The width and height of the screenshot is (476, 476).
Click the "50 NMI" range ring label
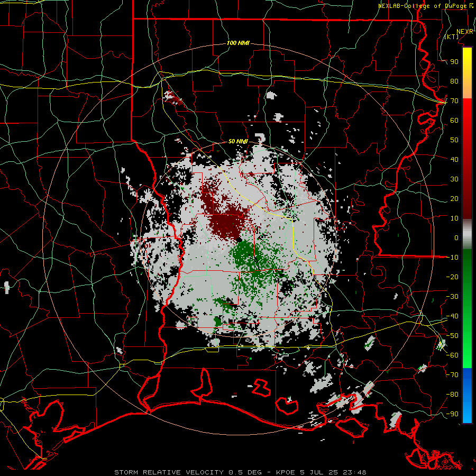click(238, 141)
